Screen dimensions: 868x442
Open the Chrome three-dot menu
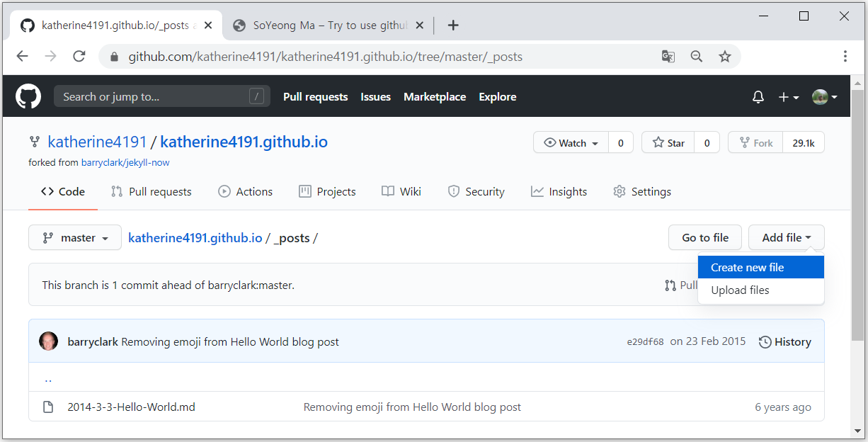tap(845, 57)
